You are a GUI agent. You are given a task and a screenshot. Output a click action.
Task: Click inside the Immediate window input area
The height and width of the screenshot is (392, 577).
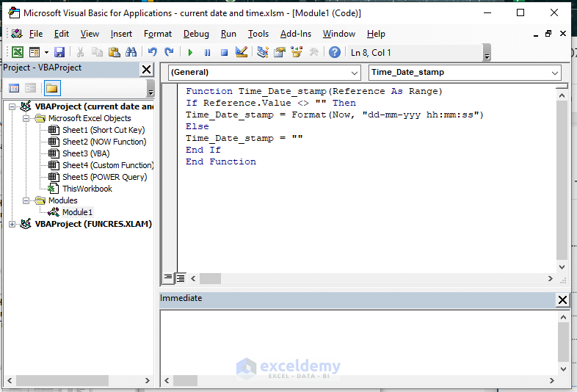359,342
